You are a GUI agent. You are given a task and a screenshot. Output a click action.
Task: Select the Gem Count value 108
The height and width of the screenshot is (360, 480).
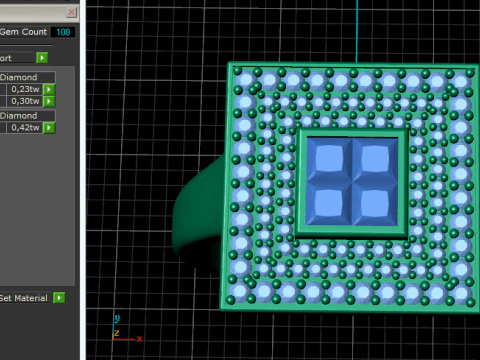(63, 32)
